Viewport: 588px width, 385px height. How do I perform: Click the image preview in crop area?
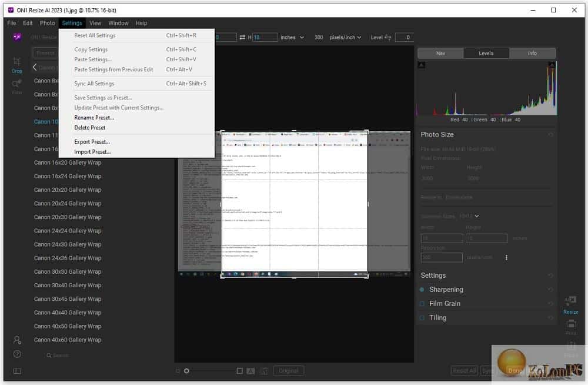pos(295,205)
